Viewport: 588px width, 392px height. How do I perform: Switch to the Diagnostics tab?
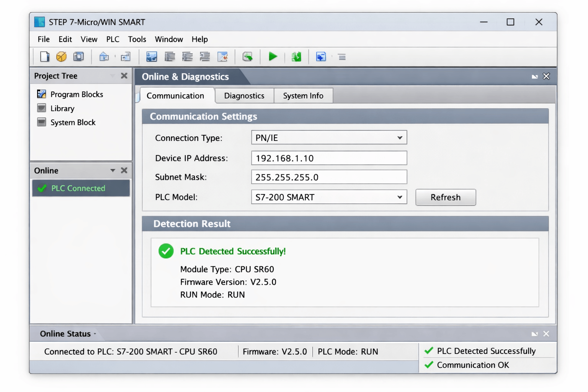coord(244,95)
